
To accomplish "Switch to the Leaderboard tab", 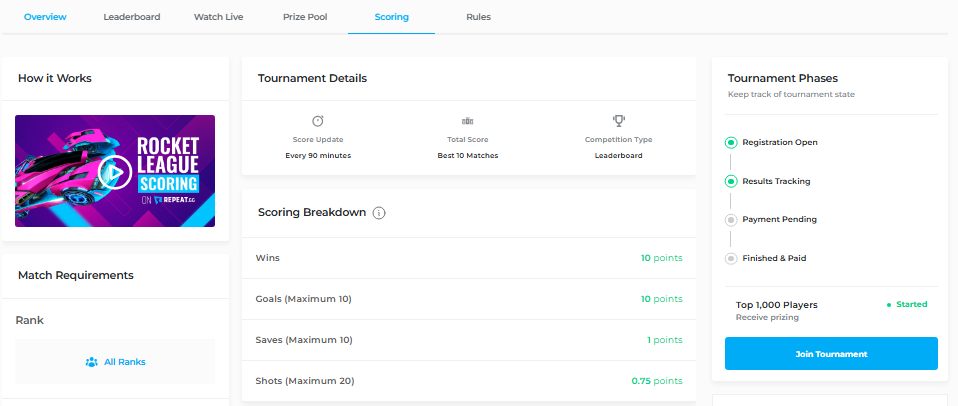I will point(132,17).
